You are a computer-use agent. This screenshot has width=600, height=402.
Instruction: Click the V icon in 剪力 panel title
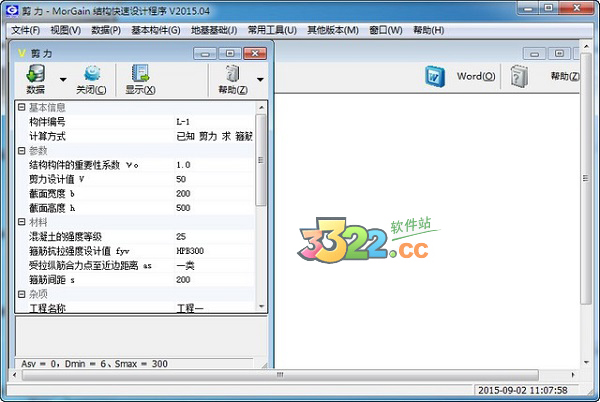(x=21, y=53)
